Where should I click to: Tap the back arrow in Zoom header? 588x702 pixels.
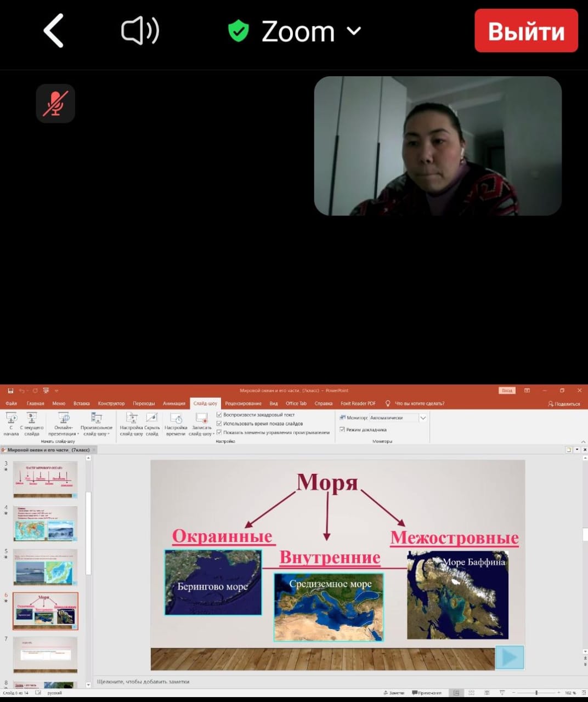pos(54,31)
